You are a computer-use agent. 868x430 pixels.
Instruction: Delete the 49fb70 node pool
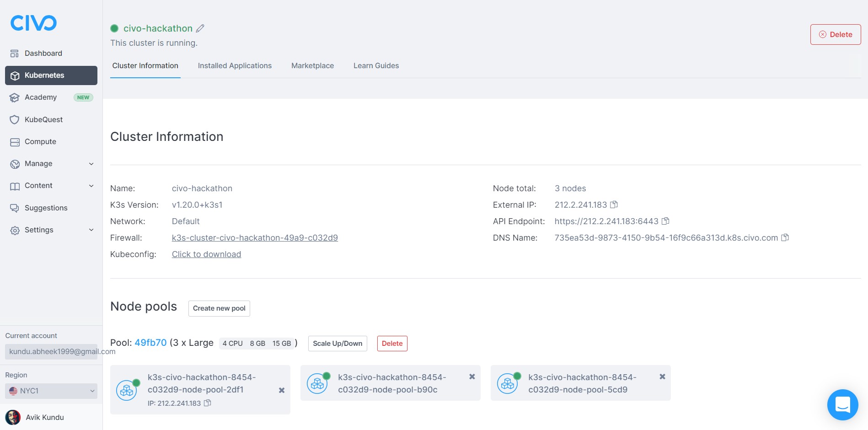coord(392,344)
